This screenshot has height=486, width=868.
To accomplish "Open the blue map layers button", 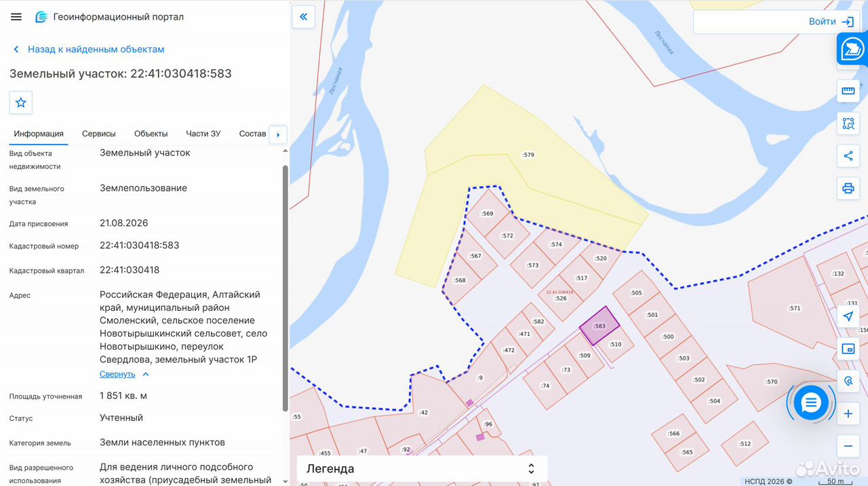I will pos(852,49).
